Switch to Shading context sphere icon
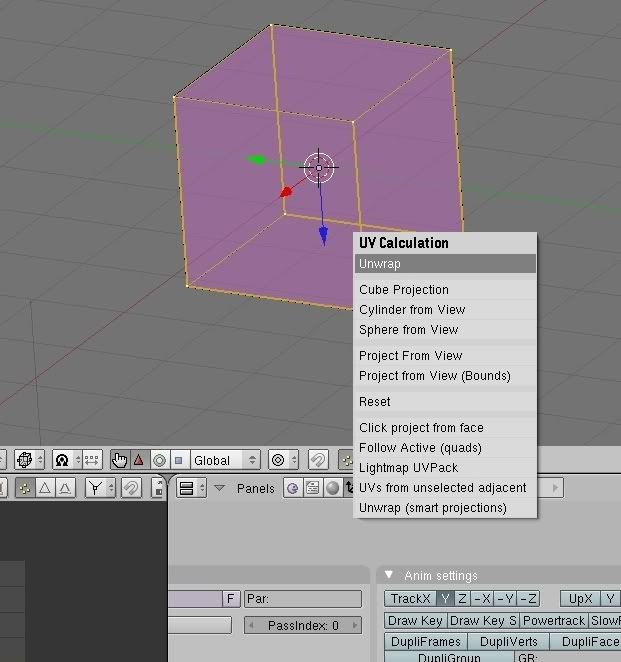 coord(333,488)
